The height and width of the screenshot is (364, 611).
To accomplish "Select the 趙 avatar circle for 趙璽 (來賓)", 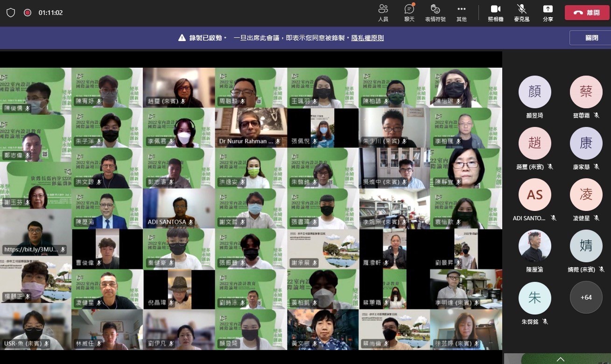I will [535, 143].
